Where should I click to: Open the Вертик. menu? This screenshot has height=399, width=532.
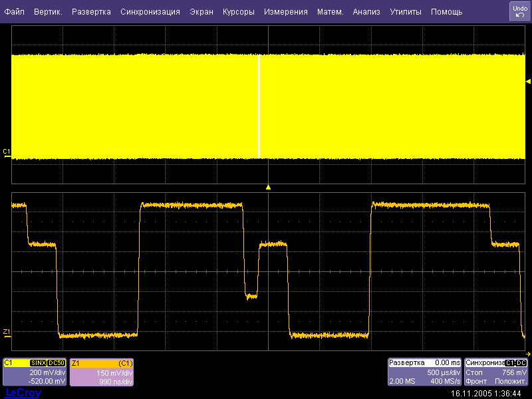[x=48, y=12]
